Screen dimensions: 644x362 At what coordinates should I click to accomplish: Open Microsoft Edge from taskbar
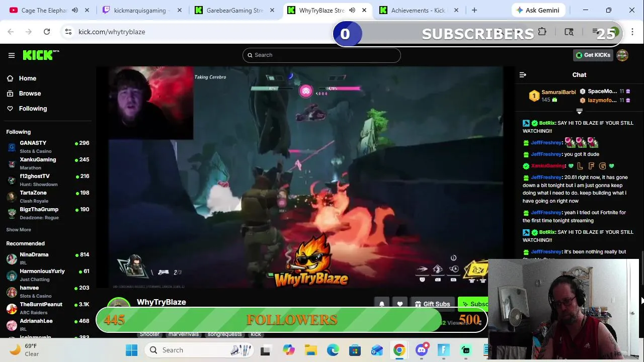click(333, 350)
